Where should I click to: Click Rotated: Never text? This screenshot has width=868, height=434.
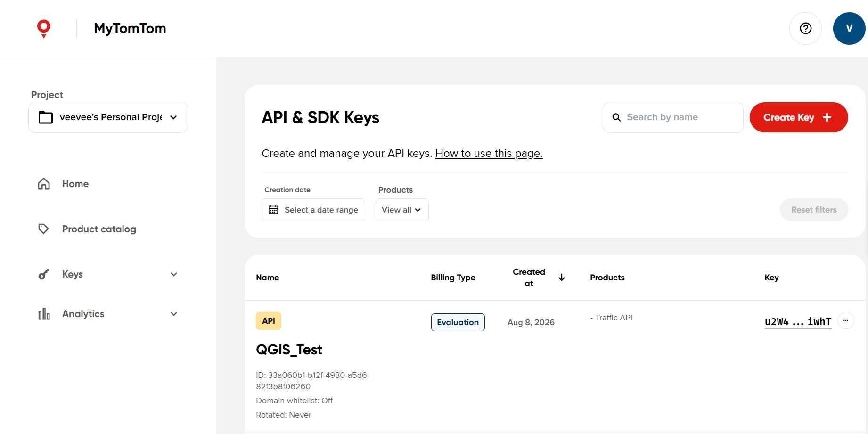pos(284,415)
